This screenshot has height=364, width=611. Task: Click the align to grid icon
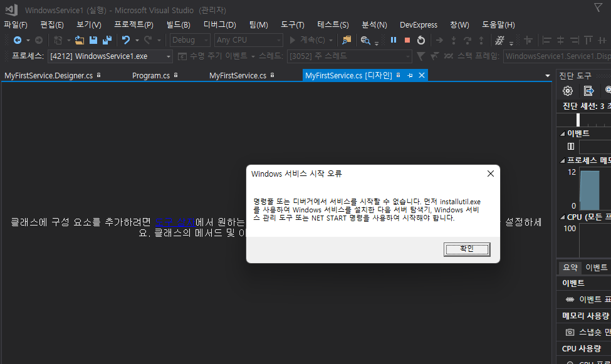tap(528, 40)
